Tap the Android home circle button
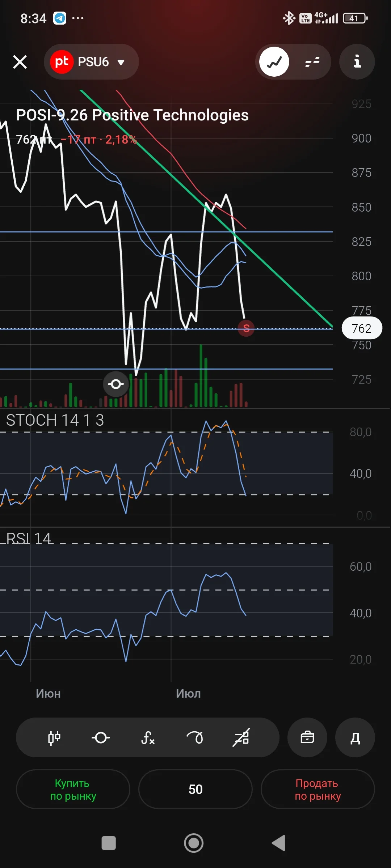The width and height of the screenshot is (391, 868). click(194, 843)
